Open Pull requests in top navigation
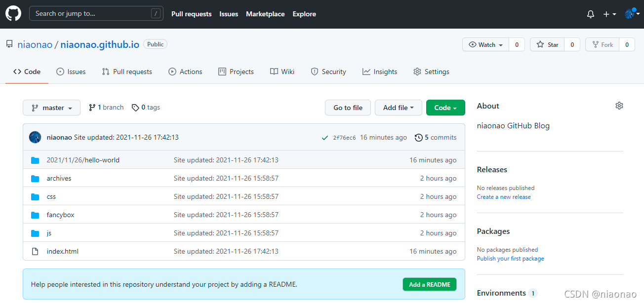 click(192, 14)
